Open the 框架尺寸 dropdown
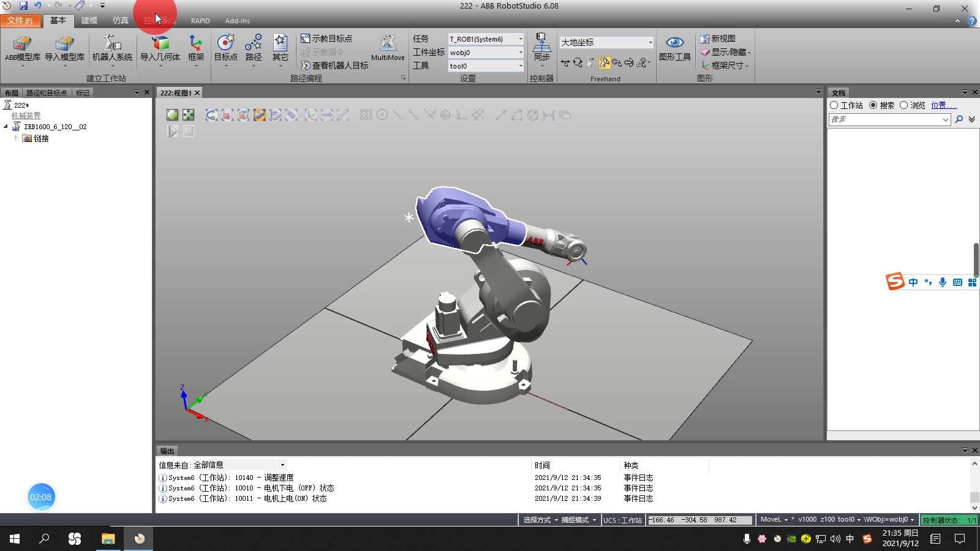The height and width of the screenshot is (551, 980). [725, 66]
